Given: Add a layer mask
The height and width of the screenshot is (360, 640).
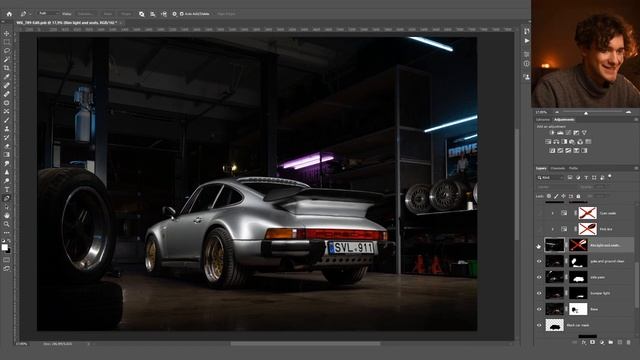Looking at the screenshot, I should (x=593, y=342).
